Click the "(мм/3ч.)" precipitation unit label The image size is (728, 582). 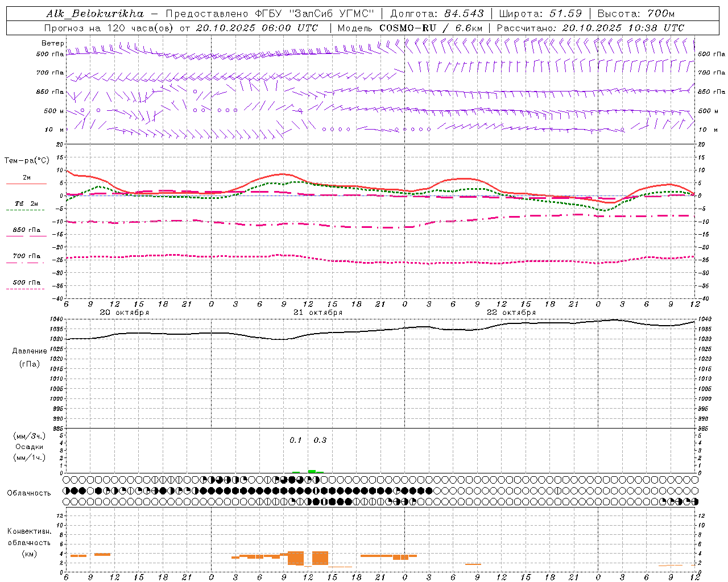[30, 436]
